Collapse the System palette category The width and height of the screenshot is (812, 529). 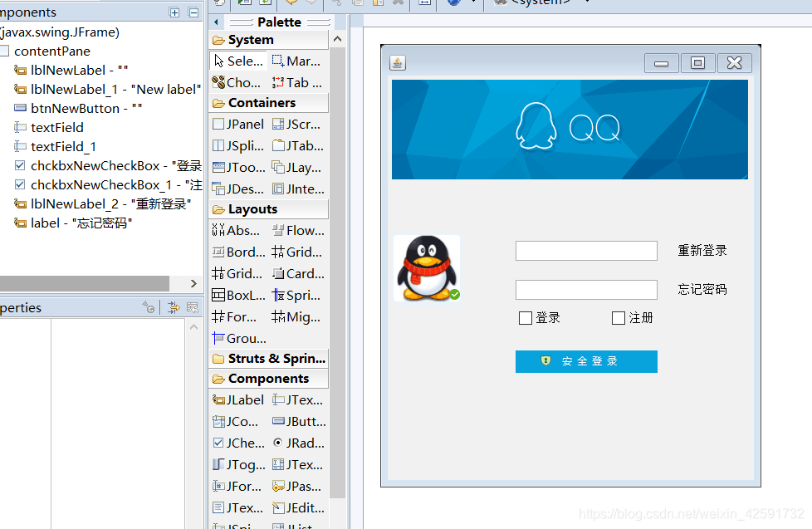coord(268,40)
